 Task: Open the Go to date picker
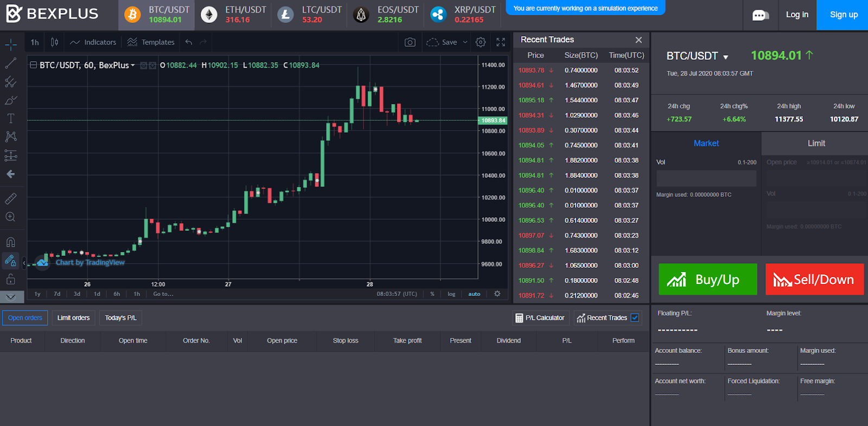[x=163, y=294]
